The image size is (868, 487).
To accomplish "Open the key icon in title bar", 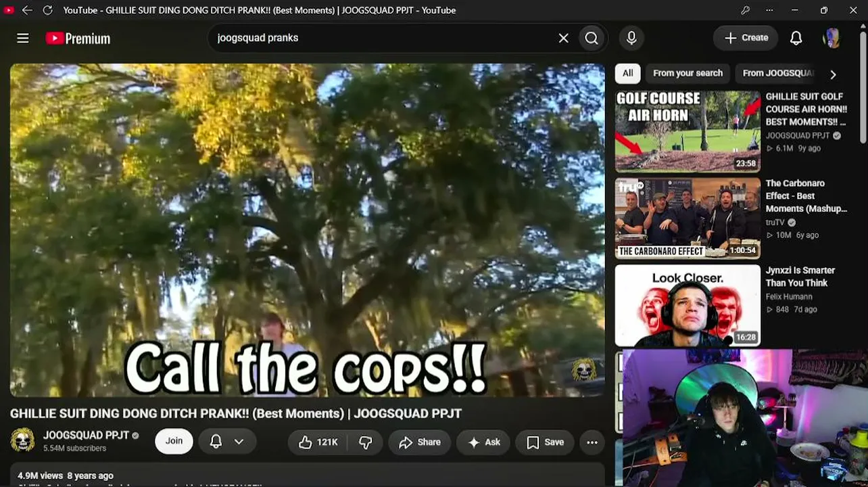I will click(x=745, y=10).
